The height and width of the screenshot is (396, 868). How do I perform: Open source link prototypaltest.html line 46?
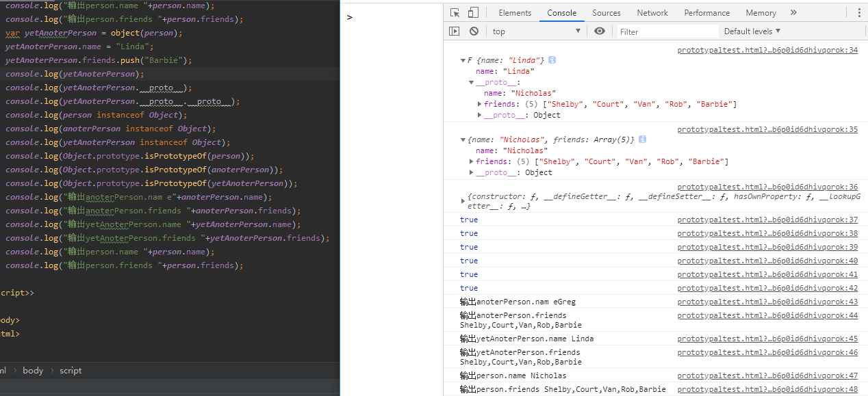pos(767,352)
